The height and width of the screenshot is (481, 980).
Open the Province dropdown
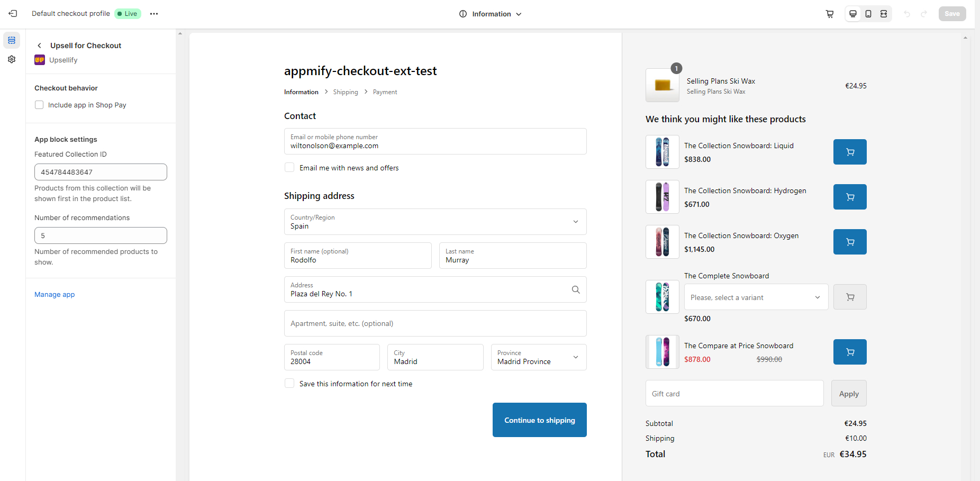coord(538,357)
